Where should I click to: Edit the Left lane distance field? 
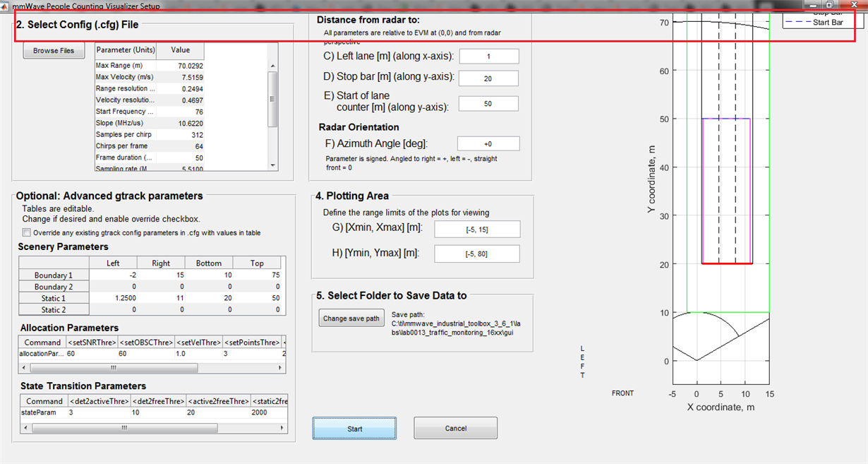(x=489, y=56)
